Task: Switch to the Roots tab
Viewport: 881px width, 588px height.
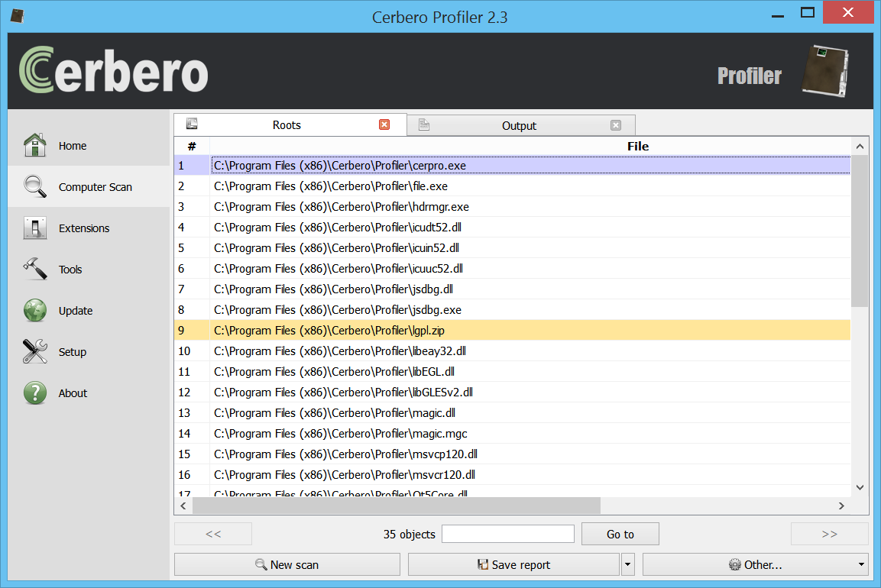Action: 290,124
